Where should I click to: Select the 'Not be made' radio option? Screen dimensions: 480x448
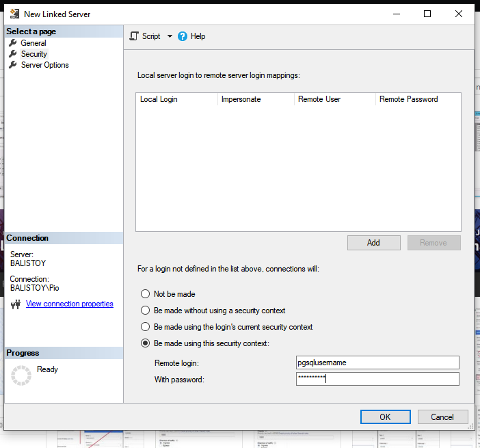[145, 294]
